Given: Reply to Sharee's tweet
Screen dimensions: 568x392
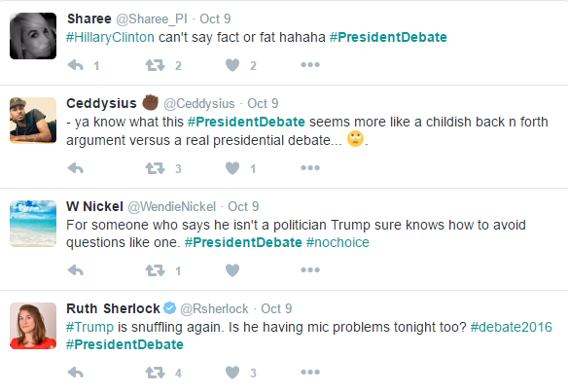Looking at the screenshot, I should 76,65.
